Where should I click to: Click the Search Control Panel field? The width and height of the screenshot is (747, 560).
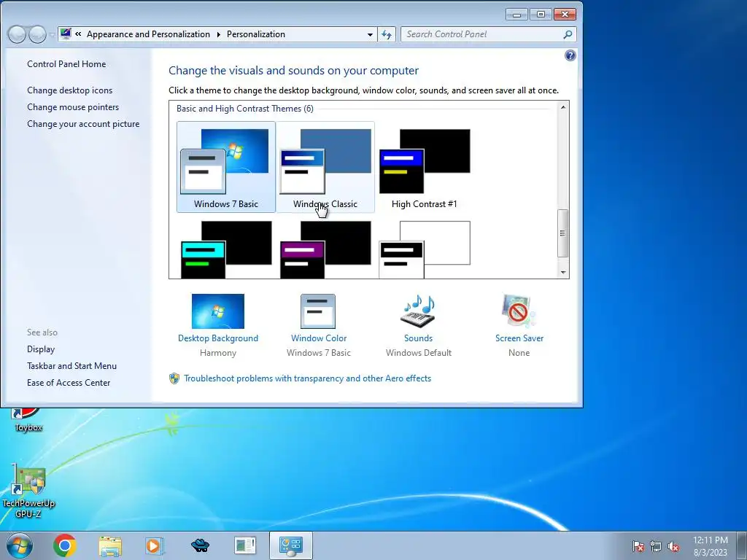point(481,34)
